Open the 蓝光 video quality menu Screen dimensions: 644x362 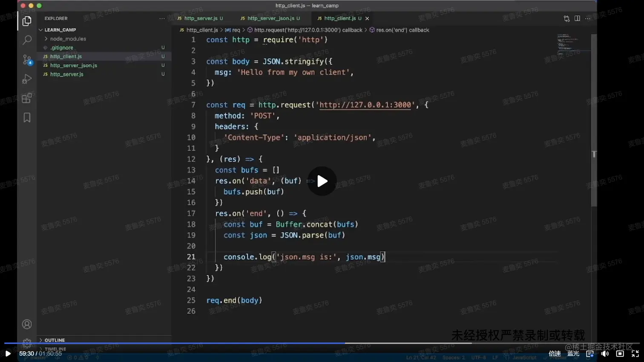click(x=573, y=353)
